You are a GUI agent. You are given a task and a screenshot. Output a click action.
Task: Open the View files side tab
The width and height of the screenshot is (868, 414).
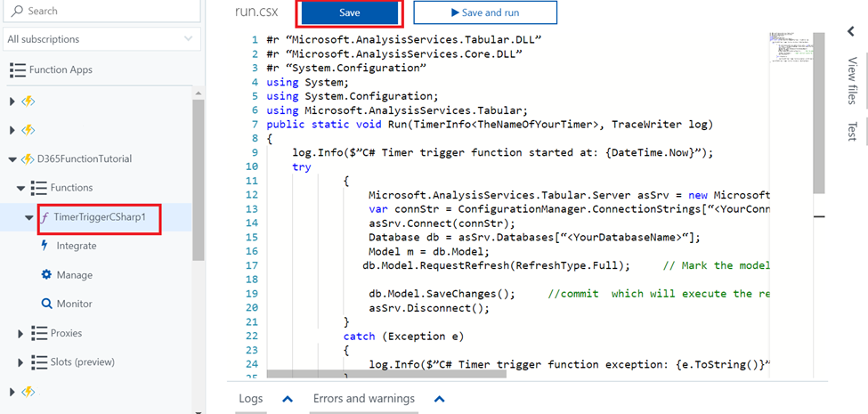852,81
